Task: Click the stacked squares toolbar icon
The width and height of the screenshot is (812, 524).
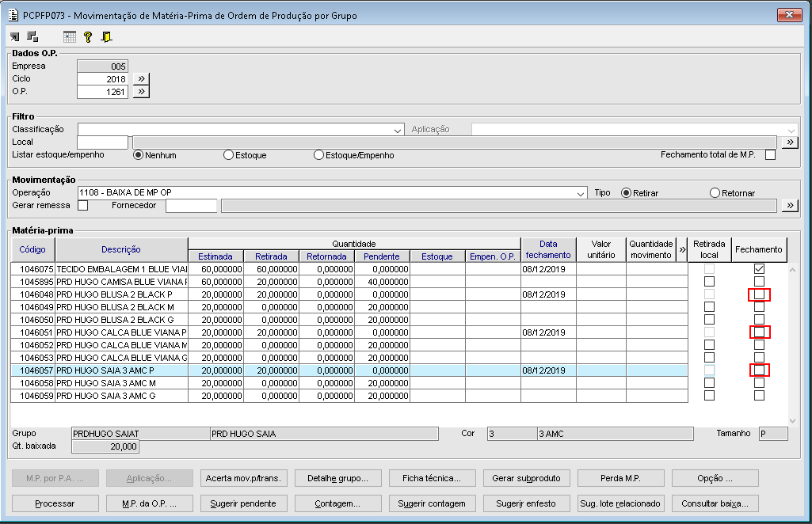Action: [32, 36]
